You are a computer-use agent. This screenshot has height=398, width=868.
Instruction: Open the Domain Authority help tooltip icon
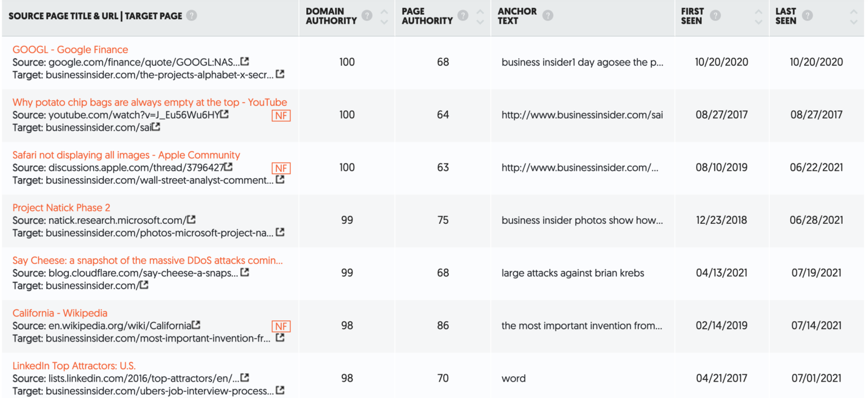click(367, 16)
